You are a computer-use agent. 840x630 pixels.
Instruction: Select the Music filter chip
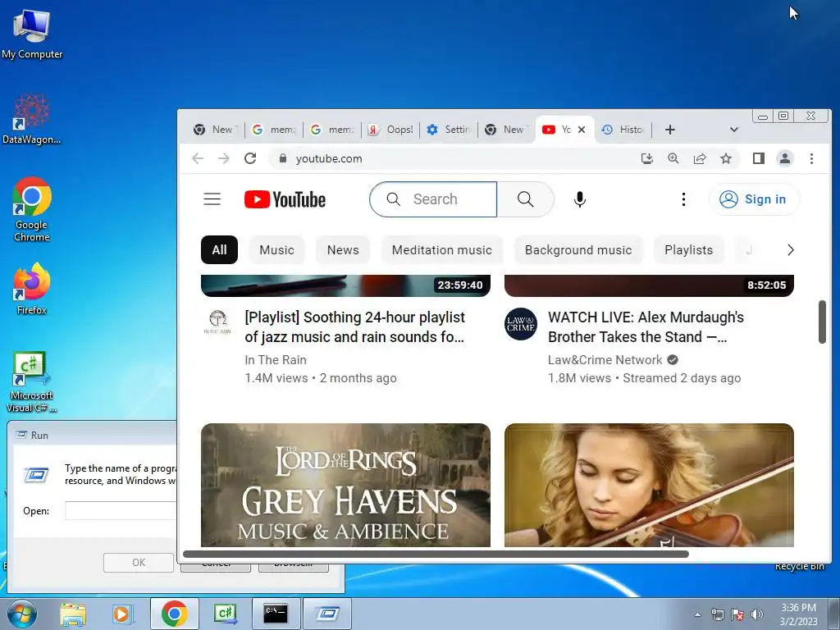coord(276,250)
